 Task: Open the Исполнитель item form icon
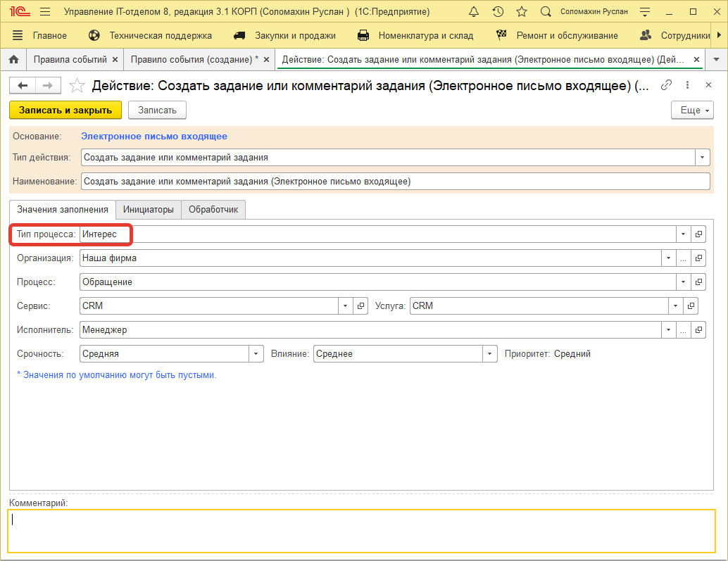pos(698,330)
